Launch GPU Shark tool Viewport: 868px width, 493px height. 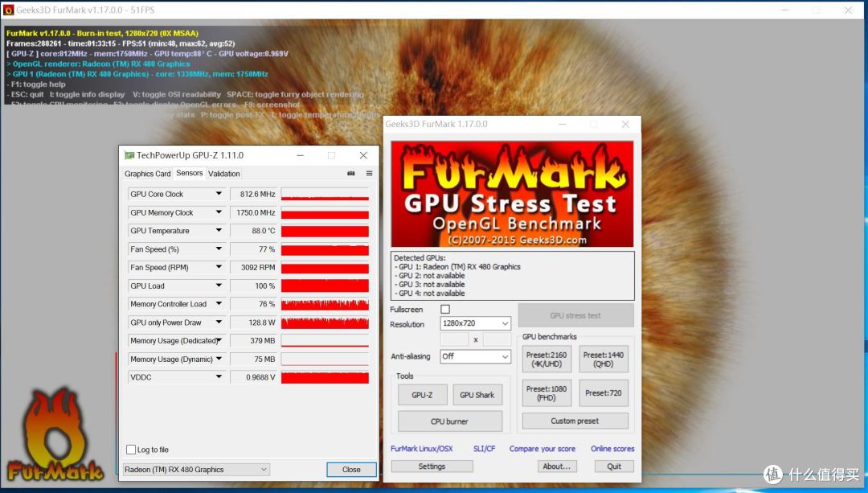477,395
